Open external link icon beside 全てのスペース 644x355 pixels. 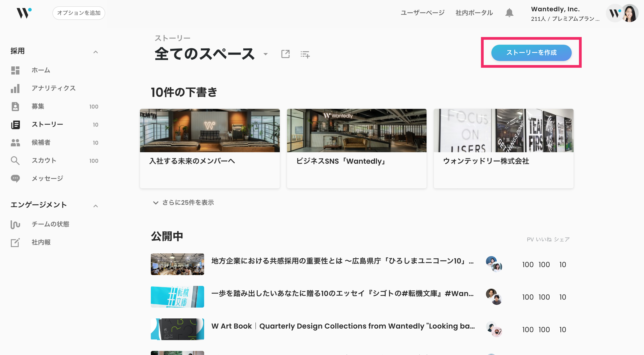(x=285, y=54)
